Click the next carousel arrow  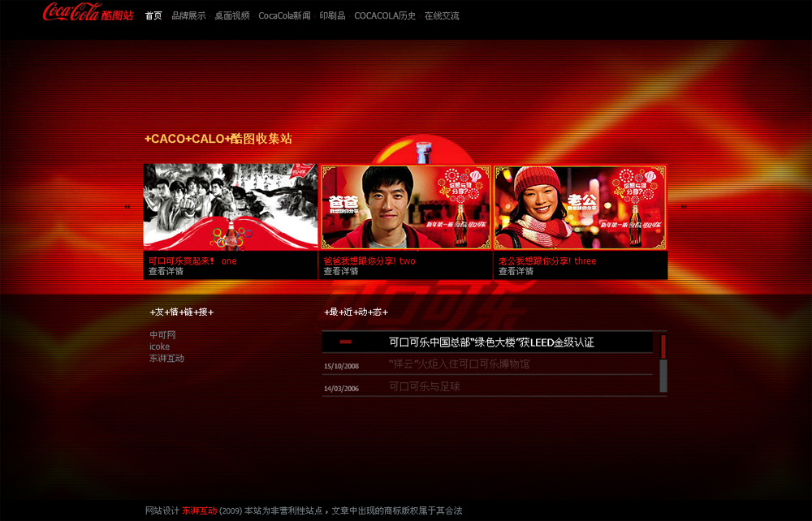(684, 207)
